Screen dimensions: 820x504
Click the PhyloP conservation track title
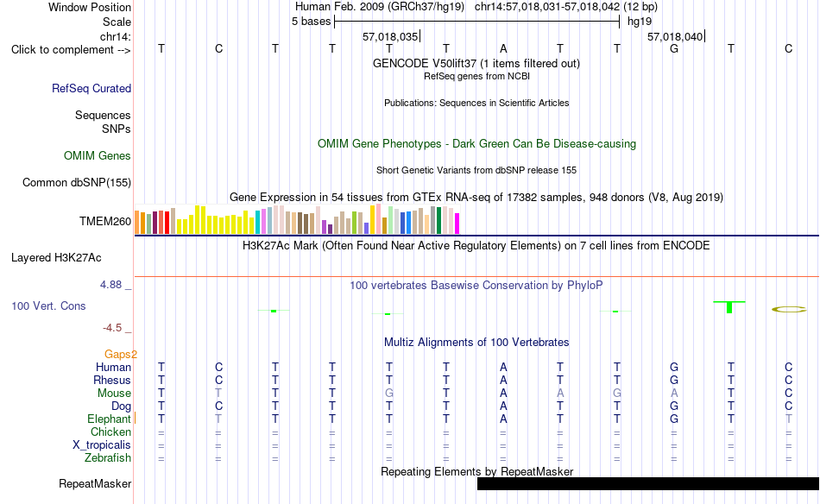pyautogui.click(x=476, y=286)
